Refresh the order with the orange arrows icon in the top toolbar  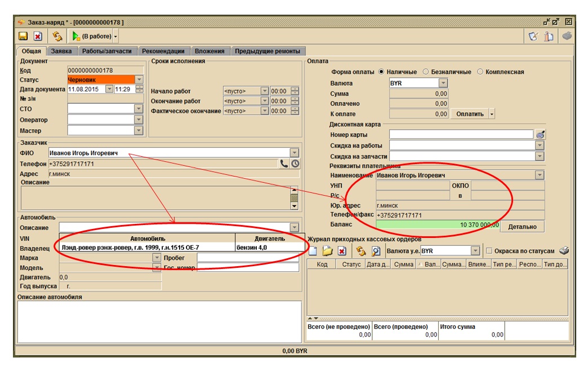point(57,36)
